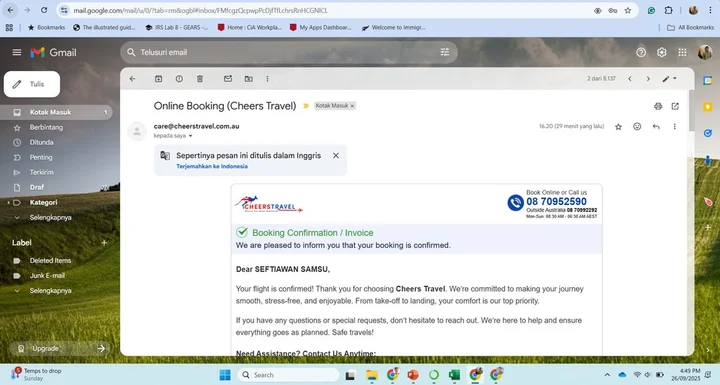The width and height of the screenshot is (720, 385).
Task: Mark the email as unread with the envelope icon
Action: [x=228, y=79]
